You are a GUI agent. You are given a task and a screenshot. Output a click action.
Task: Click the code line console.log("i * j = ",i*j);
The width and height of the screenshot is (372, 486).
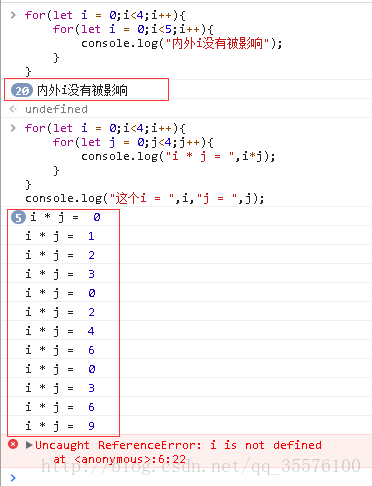point(178,156)
